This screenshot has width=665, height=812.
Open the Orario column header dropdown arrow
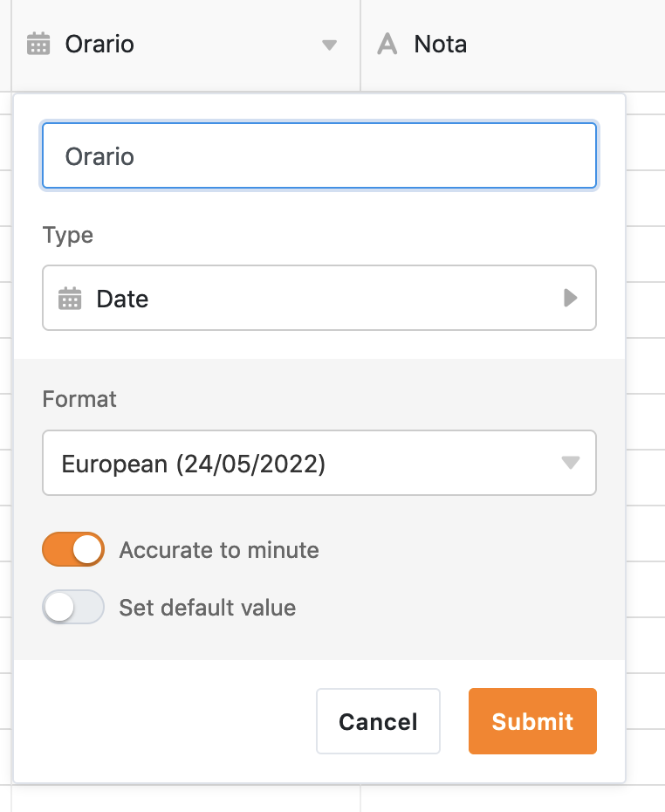(x=329, y=45)
